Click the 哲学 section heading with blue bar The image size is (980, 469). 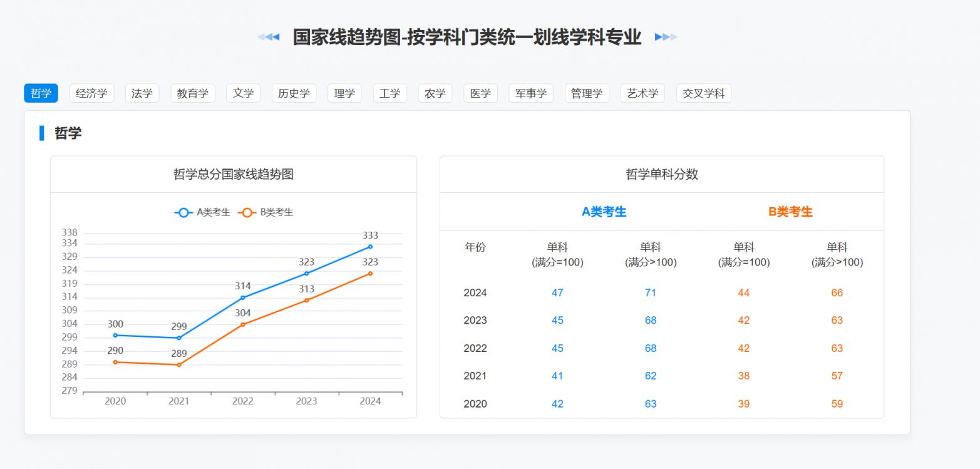coord(61,133)
